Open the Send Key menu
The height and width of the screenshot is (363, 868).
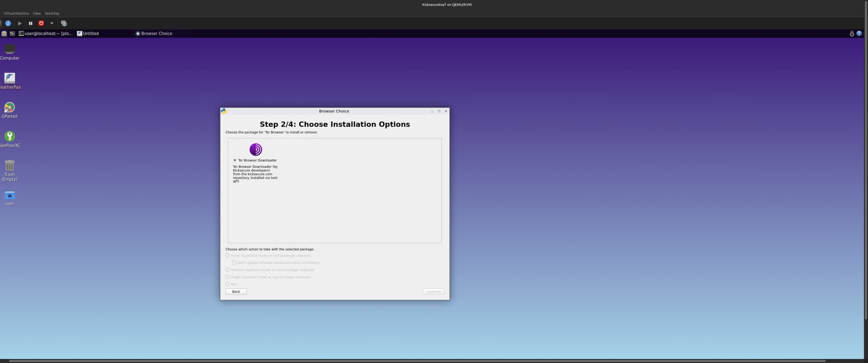tap(52, 14)
